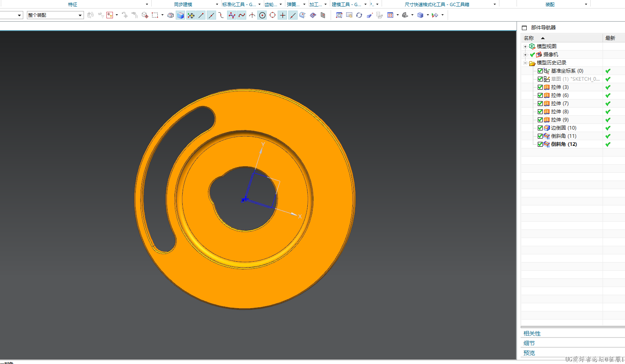Image resolution: width=625 pixels, height=364 pixels.
Task: Click the shaded cube display icon
Action: click(420, 15)
